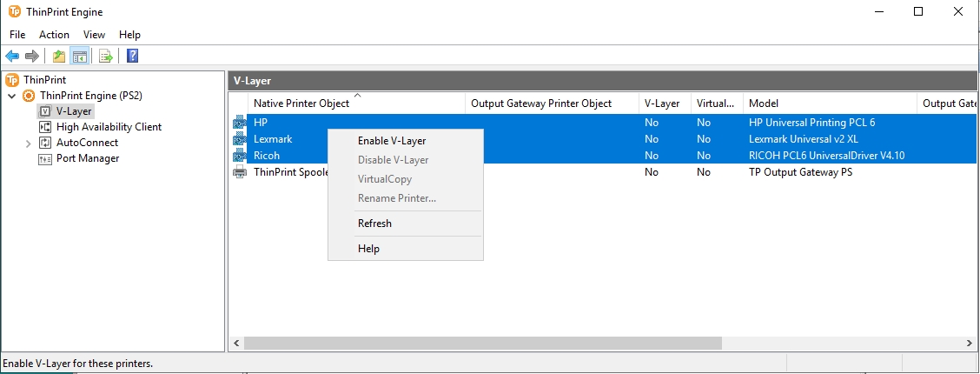This screenshot has height=374, width=980.
Task: Click the Export List toolbar icon
Action: 106,57
